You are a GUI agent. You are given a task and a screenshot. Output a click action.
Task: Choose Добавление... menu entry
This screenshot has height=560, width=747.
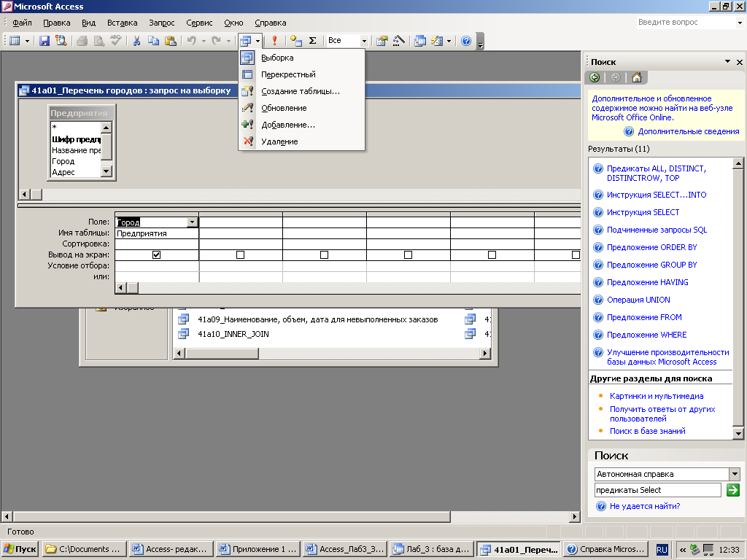[x=301, y=125]
